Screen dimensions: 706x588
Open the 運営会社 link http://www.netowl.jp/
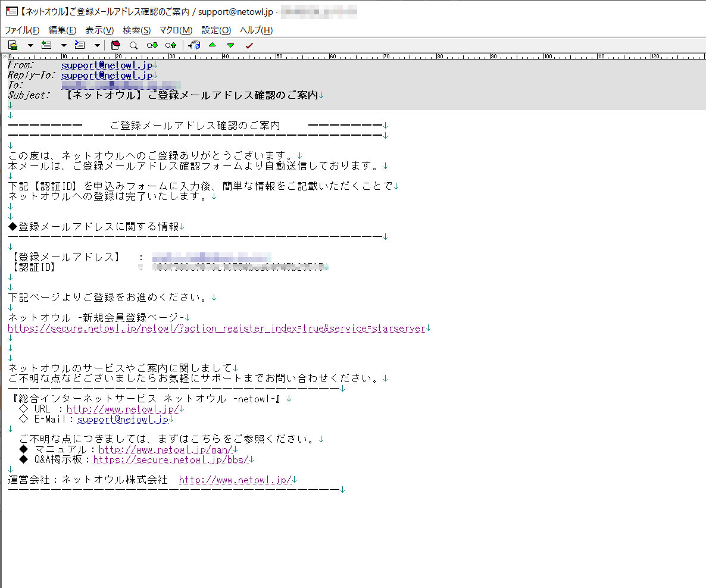pyautogui.click(x=236, y=480)
